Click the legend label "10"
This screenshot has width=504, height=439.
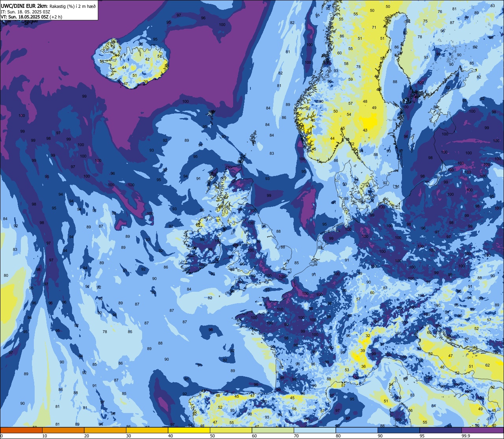pyautogui.click(x=44, y=436)
